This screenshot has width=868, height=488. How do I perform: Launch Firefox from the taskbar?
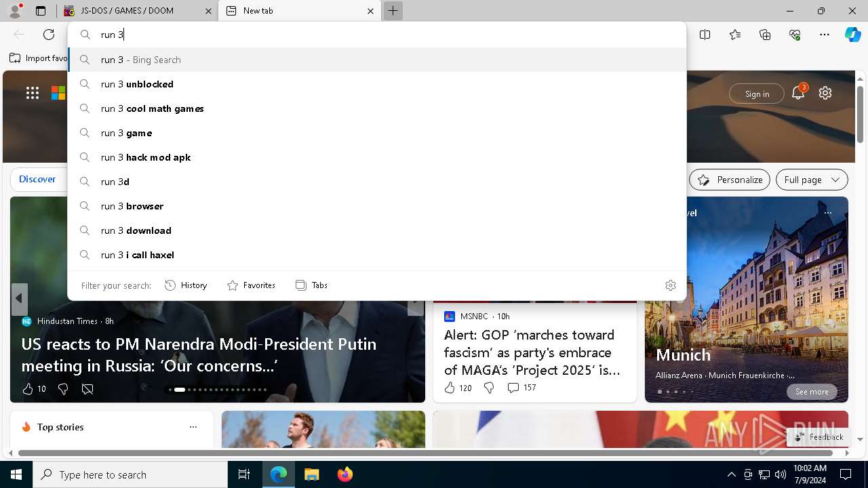[344, 474]
